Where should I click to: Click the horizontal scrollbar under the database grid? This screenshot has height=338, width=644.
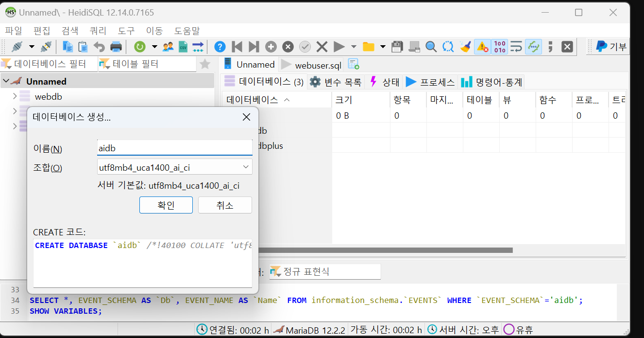(386, 250)
